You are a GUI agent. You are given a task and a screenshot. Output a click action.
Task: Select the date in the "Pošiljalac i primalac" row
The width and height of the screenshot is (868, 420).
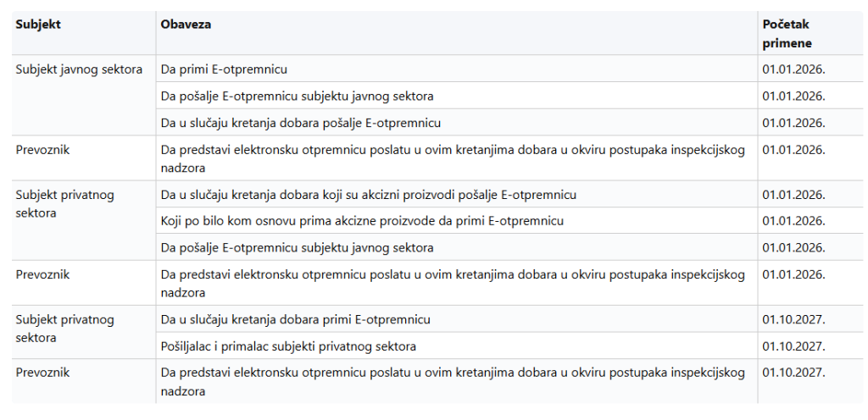[793, 346]
